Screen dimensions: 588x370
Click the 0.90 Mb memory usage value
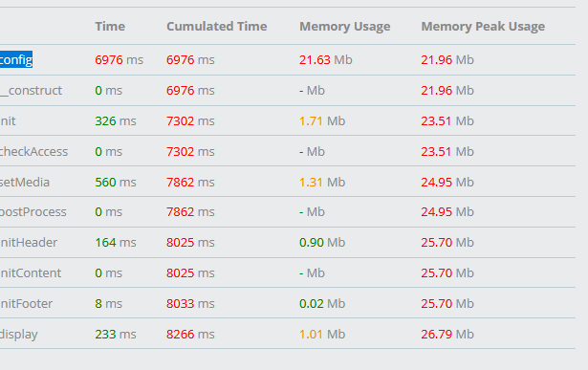coord(322,243)
